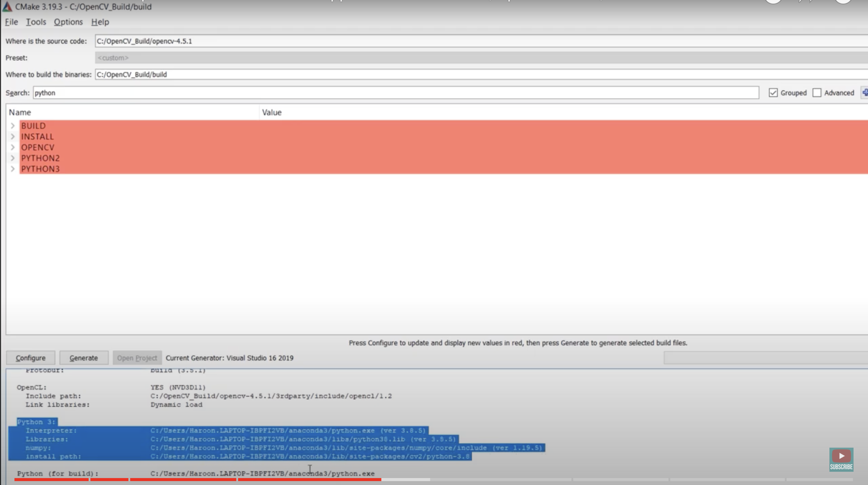The image size is (868, 485).
Task: Click the build binaries path field
Action: coord(481,74)
